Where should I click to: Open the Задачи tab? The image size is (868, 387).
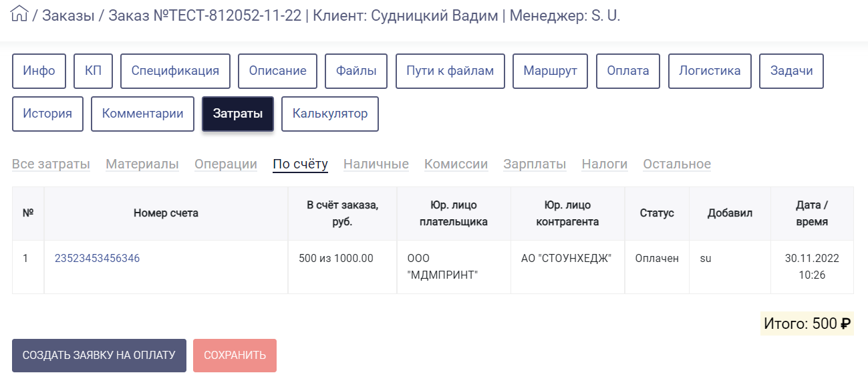click(x=791, y=71)
